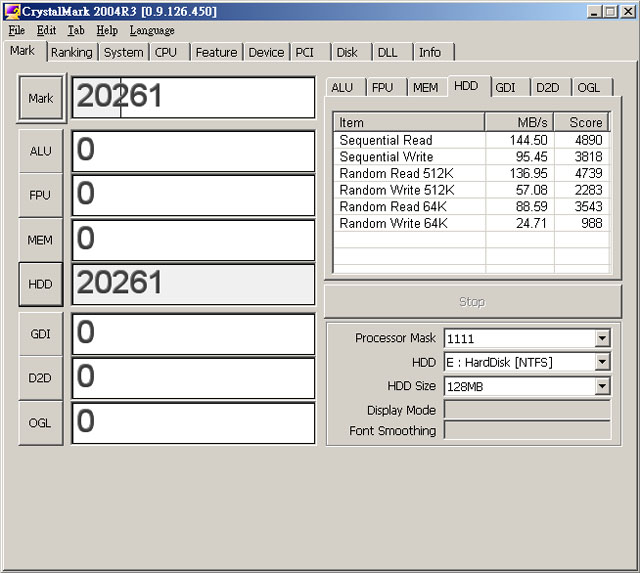Open the File menu
Image resolution: width=640 pixels, height=573 pixels.
pyautogui.click(x=16, y=30)
